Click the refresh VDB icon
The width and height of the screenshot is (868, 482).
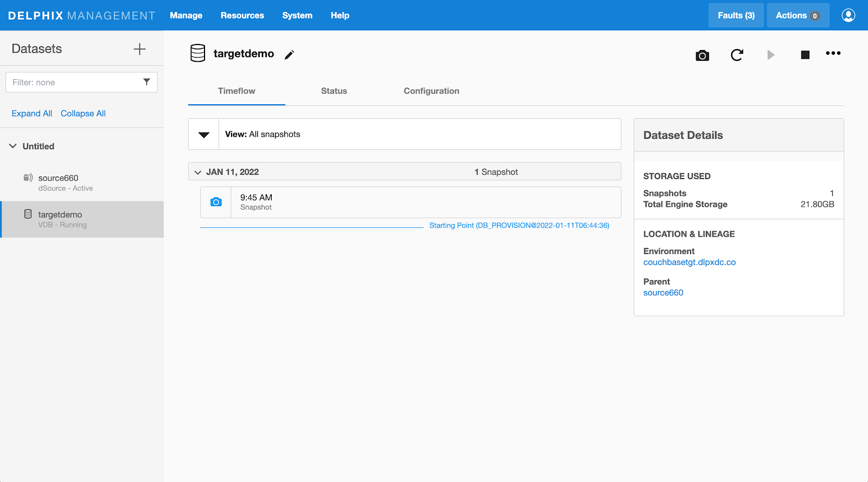click(737, 55)
